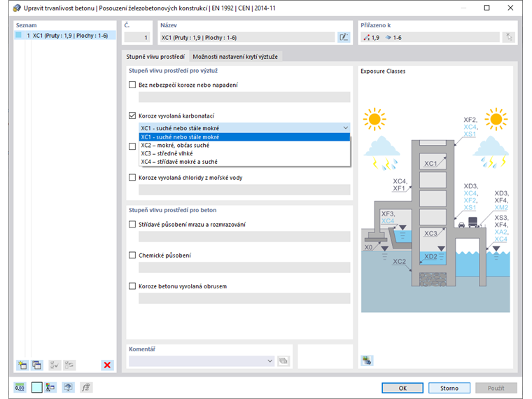Click the Č. number field
The image size is (532, 399).
tap(137, 37)
